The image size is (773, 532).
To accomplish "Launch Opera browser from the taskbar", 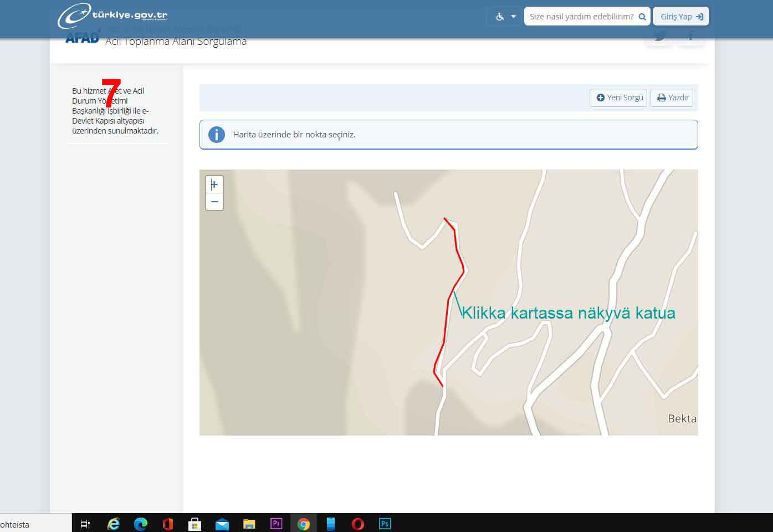I will [357, 524].
